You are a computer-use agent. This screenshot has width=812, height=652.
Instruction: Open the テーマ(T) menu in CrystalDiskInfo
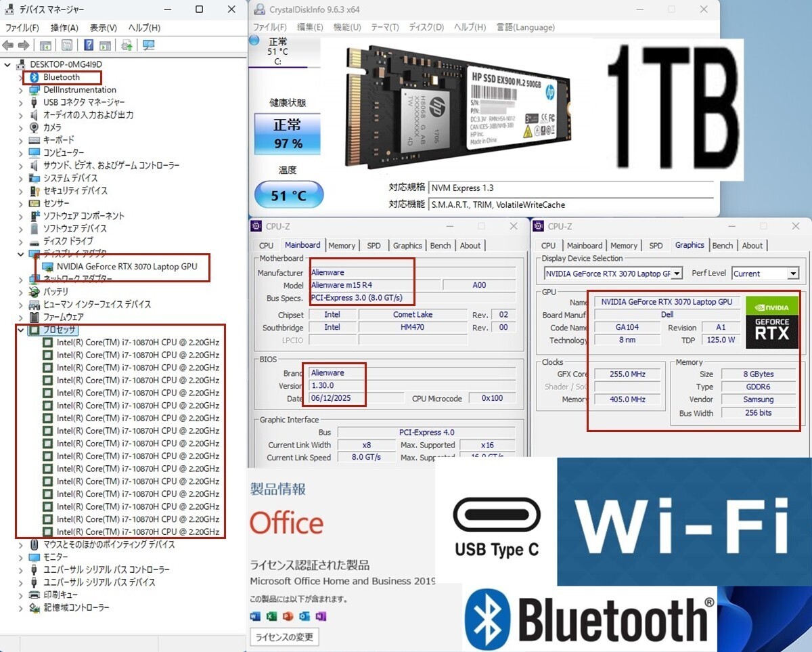click(385, 27)
